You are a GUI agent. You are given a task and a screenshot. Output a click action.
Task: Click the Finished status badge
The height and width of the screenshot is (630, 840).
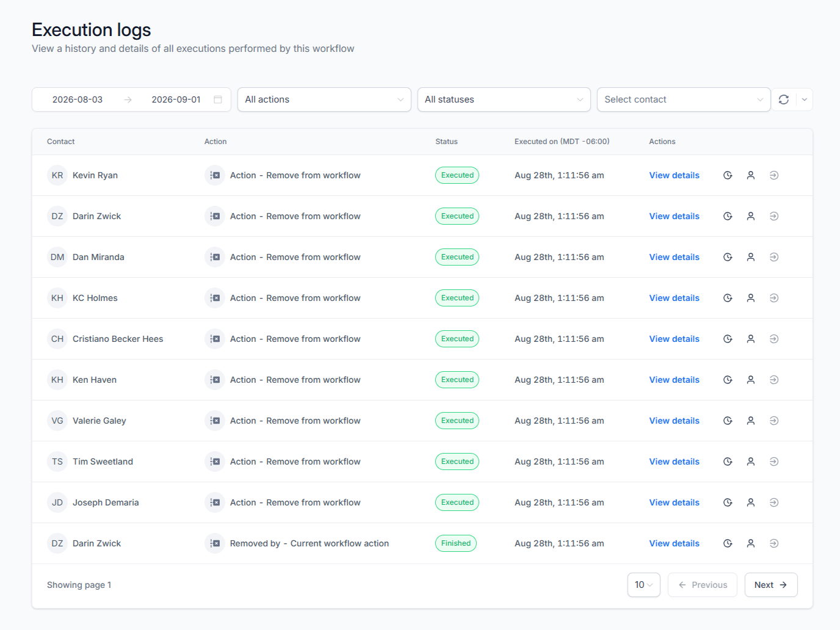coord(456,543)
